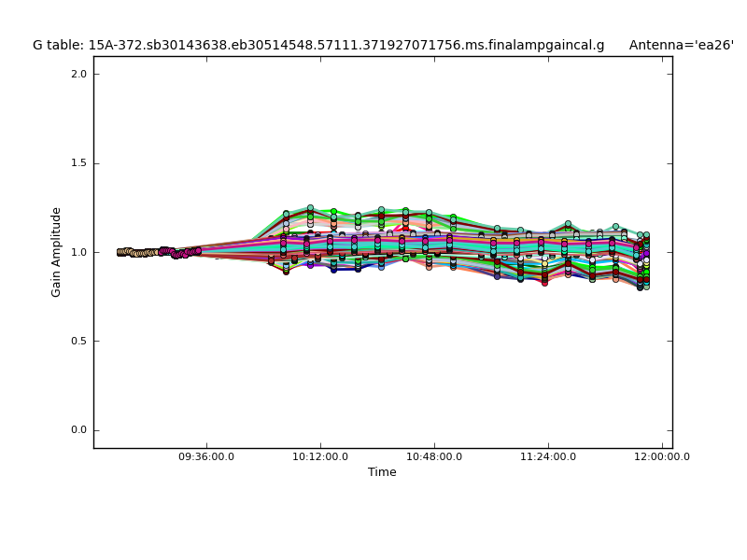
Task: Click the G table plot title text
Action: tap(317, 45)
